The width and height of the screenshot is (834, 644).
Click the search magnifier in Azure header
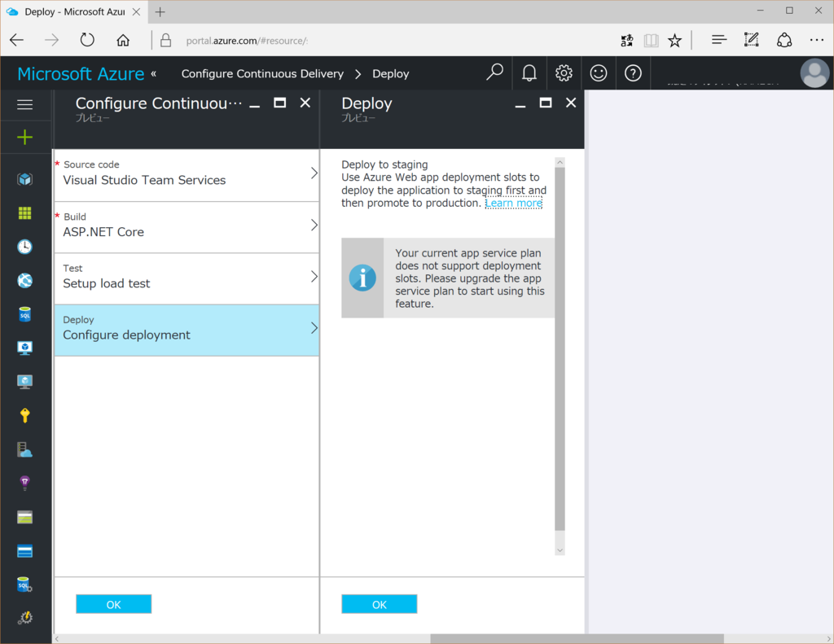tap(494, 72)
